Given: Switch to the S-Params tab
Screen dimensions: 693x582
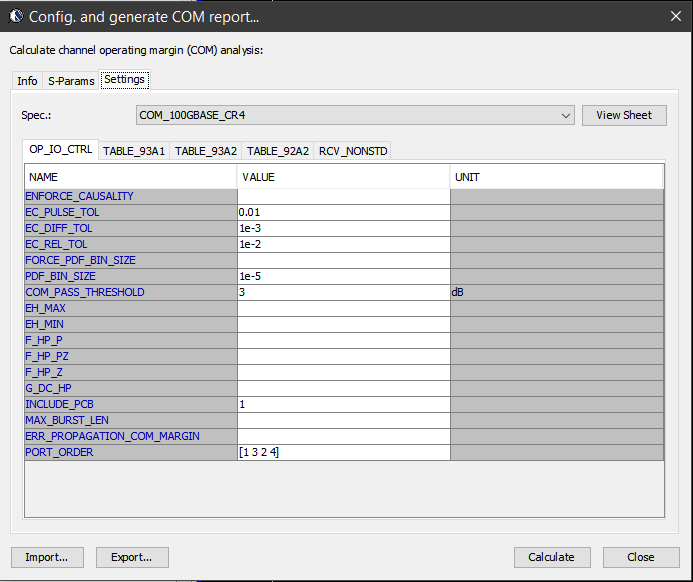Looking at the screenshot, I should tap(71, 81).
